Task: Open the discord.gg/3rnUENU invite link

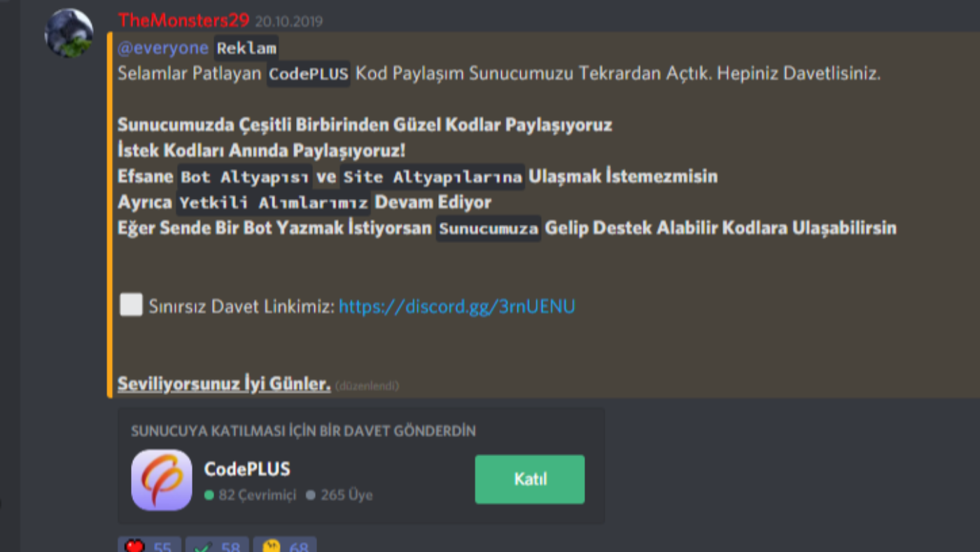Action: [x=457, y=306]
